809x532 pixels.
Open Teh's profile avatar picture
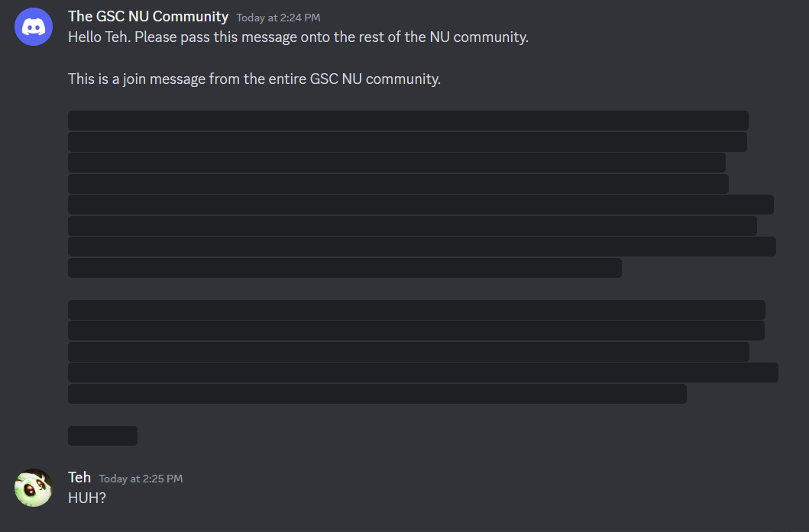pyautogui.click(x=34, y=488)
